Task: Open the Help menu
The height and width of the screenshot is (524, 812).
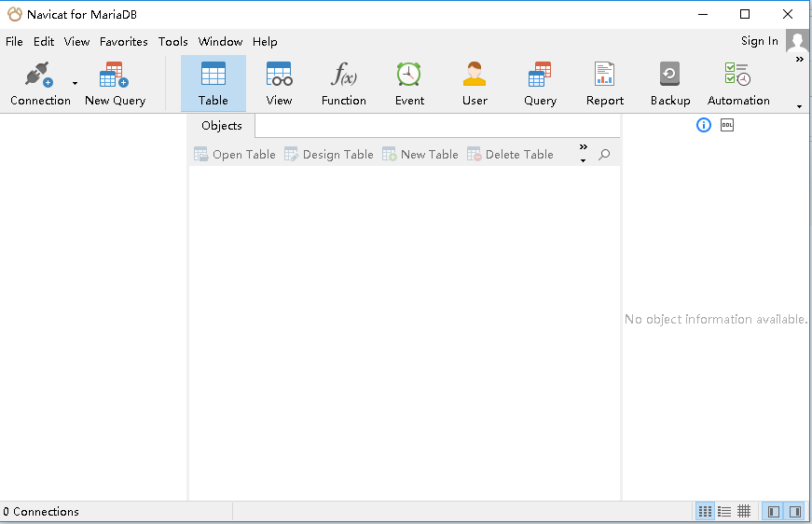Action: (265, 41)
